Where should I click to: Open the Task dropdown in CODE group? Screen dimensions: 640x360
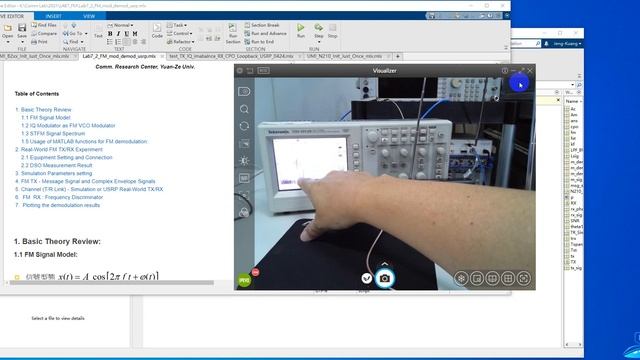[x=177, y=25]
